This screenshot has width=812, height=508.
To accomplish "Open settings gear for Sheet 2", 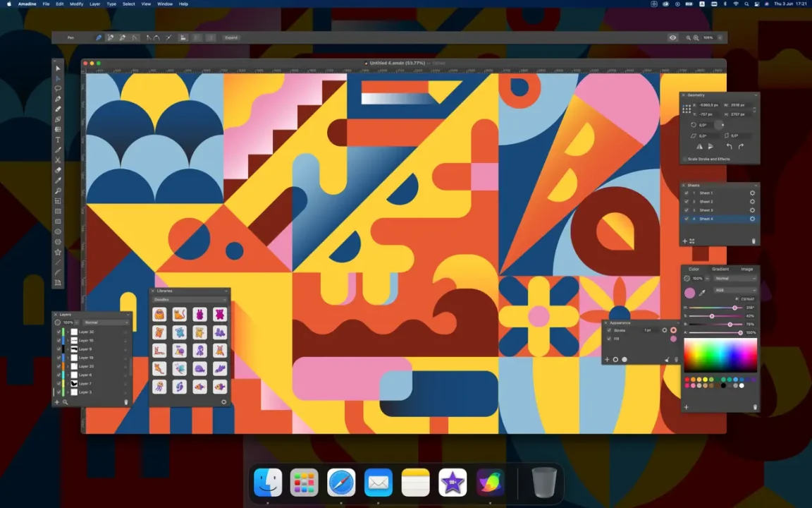I will click(x=753, y=202).
